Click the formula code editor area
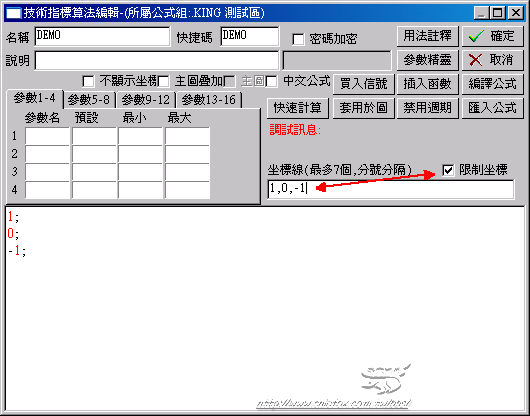Screen dimensions: 530x416 click(x=265, y=308)
